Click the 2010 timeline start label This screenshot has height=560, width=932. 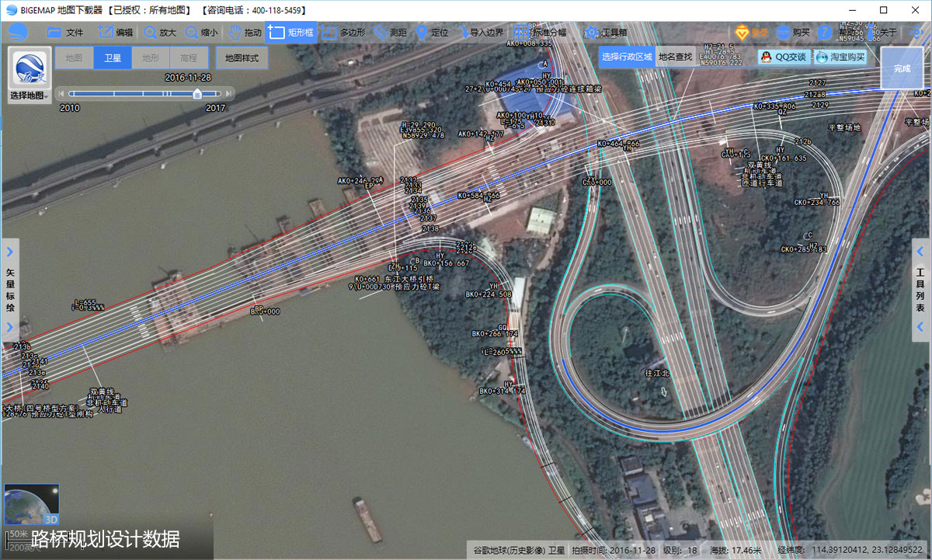click(x=70, y=108)
